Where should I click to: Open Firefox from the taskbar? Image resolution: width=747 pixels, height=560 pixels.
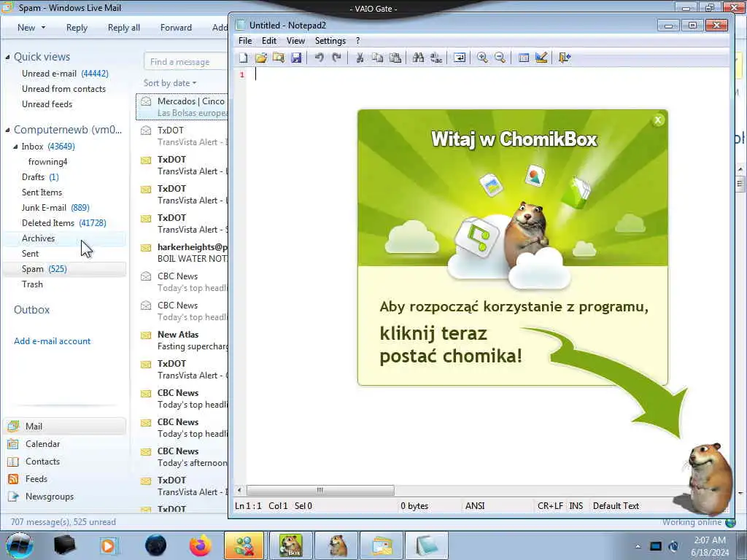201,545
